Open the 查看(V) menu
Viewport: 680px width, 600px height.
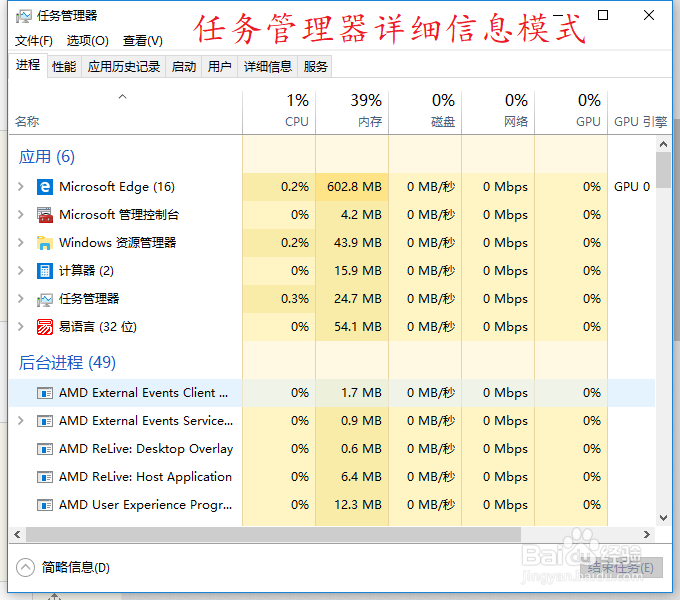(143, 41)
